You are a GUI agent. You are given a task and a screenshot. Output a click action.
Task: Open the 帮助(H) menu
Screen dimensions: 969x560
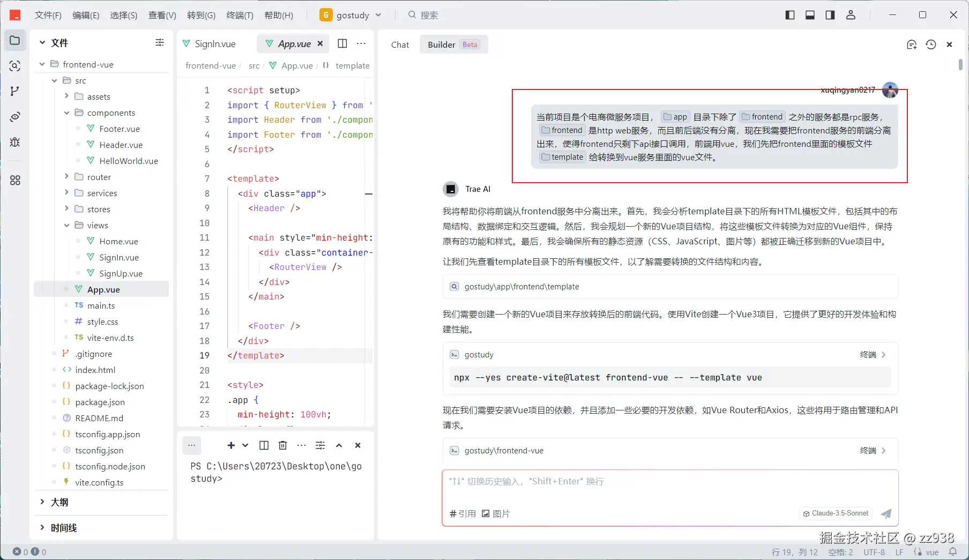click(279, 15)
